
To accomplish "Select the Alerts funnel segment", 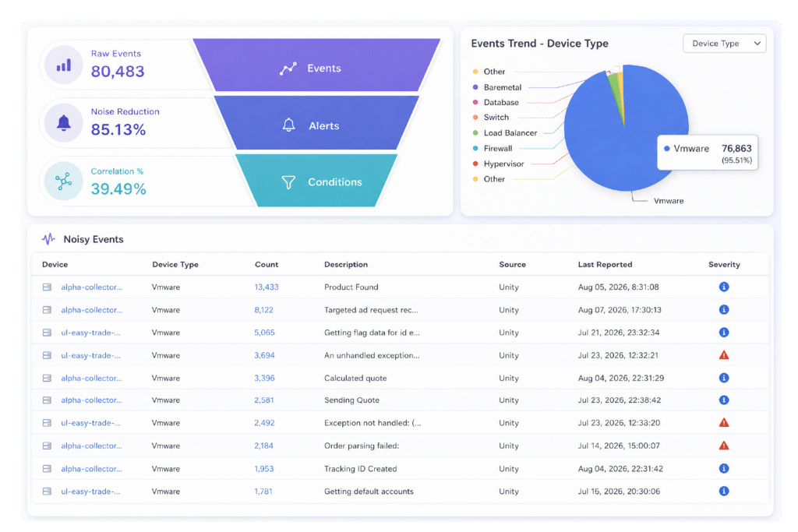I will (x=316, y=122).
